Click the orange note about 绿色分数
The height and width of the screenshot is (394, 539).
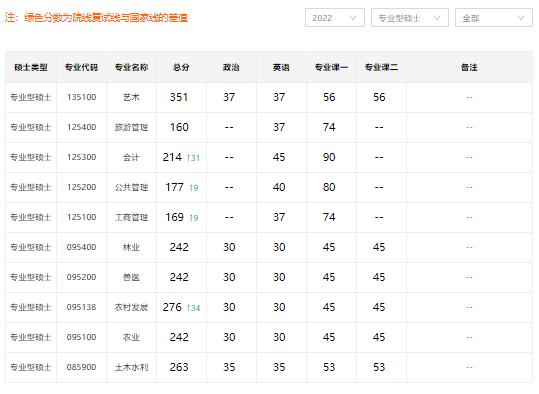[96, 18]
